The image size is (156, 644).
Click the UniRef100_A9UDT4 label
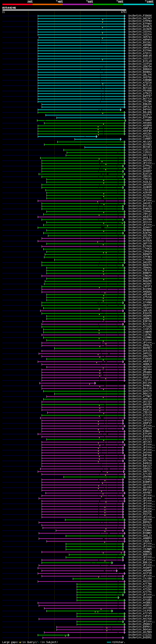click(x=140, y=217)
